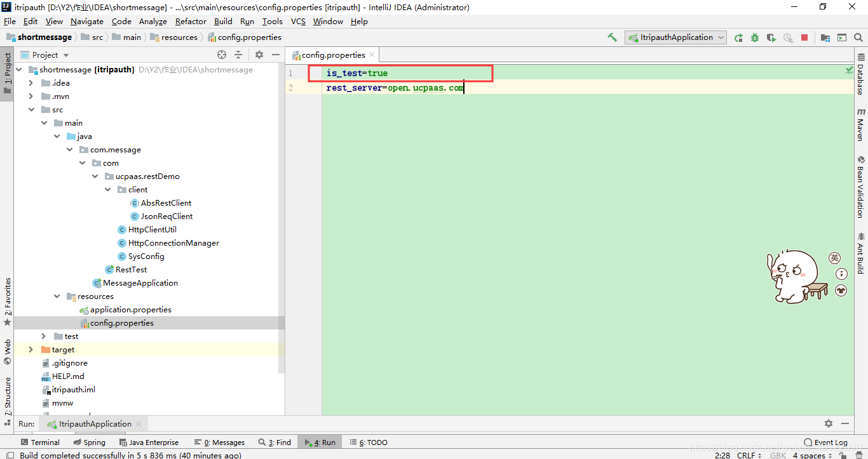Build project with the hammer icon
Viewport: 868px width, 459px height.
pyautogui.click(x=612, y=37)
